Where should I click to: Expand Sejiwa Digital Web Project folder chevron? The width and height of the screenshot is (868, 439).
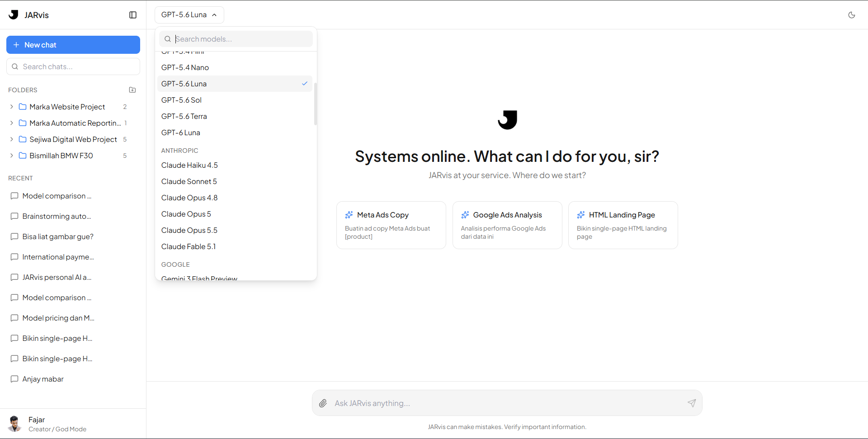(x=12, y=139)
